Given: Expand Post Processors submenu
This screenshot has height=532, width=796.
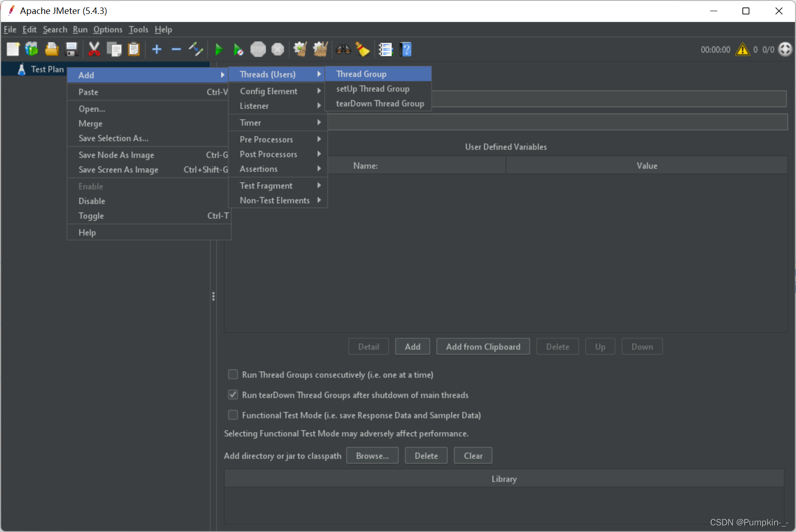Looking at the screenshot, I should tap(278, 154).
